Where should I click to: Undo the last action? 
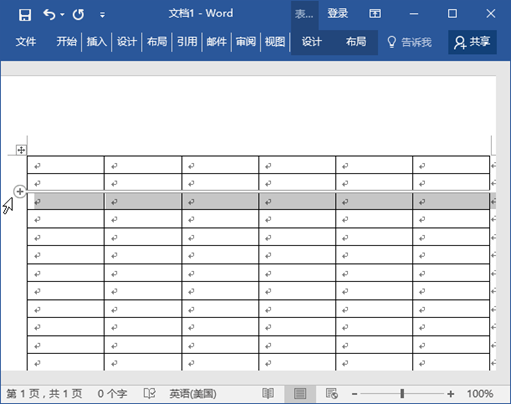click(49, 14)
